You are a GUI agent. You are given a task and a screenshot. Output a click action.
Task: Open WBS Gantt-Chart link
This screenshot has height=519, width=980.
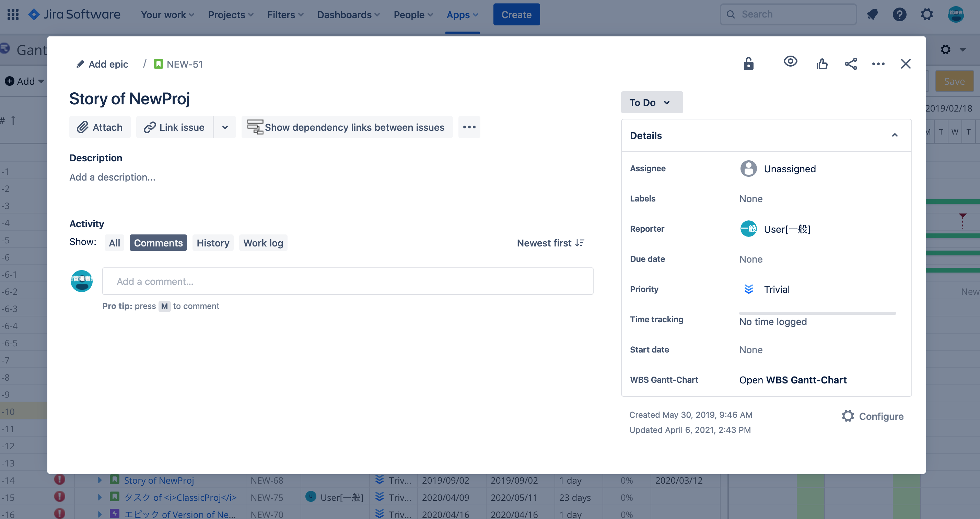tap(792, 380)
